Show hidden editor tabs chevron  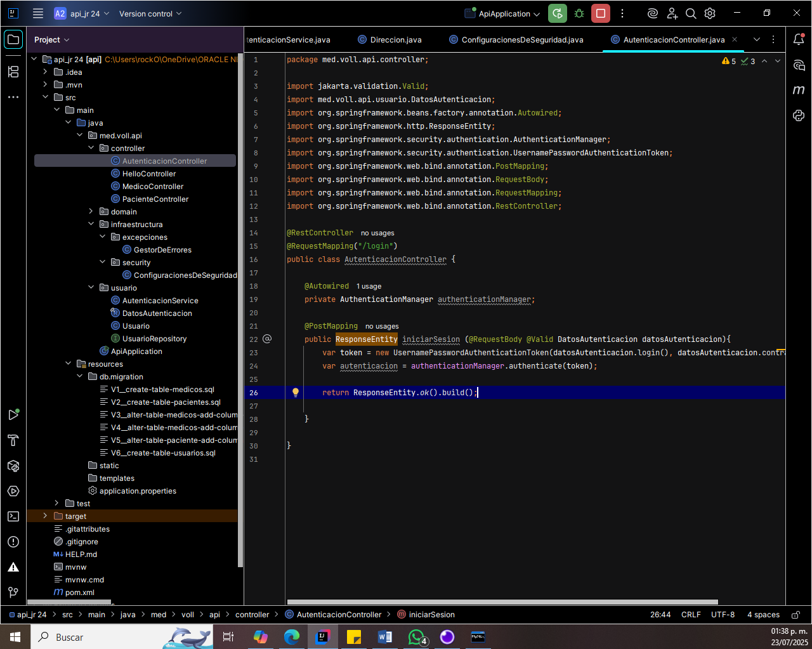757,39
